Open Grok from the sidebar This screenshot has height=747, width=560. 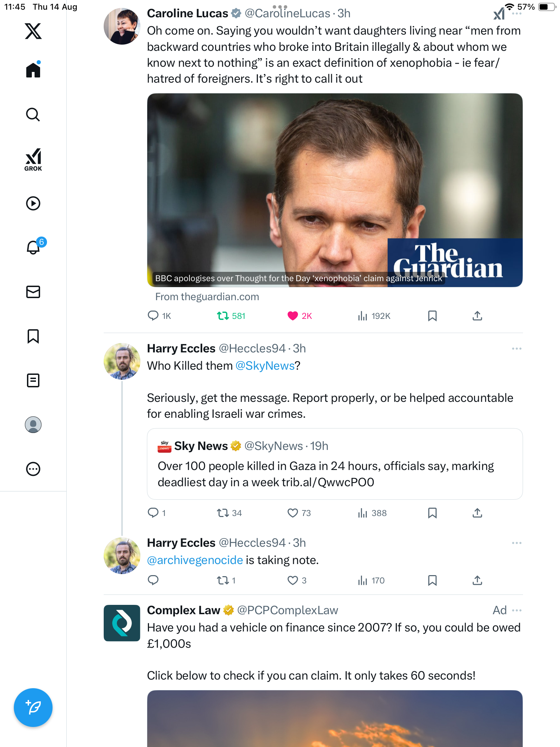(33, 159)
